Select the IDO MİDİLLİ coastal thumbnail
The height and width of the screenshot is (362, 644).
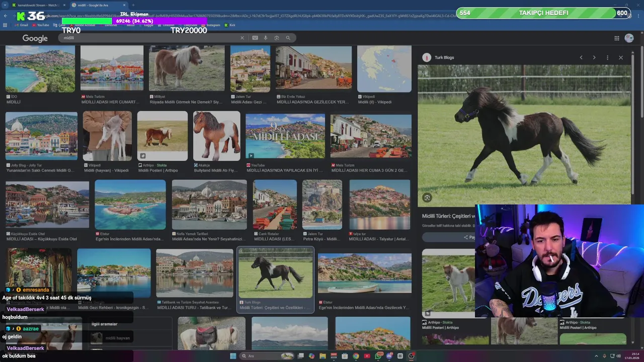coord(40,69)
